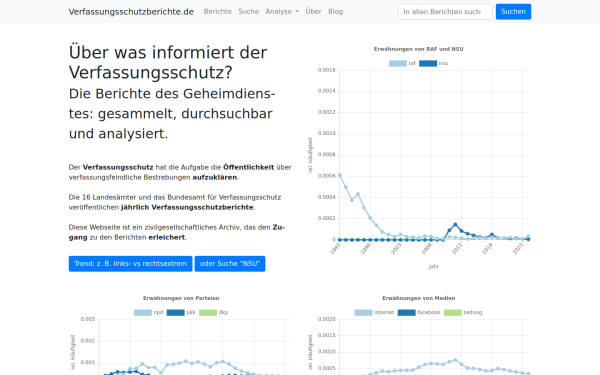
Task: Click the y-axis value 0.0016
Action: pos(326,70)
